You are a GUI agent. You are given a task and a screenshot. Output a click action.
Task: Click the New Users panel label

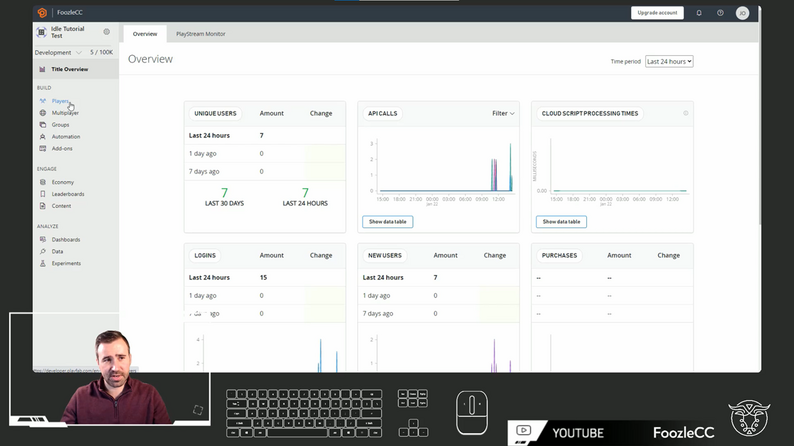pos(384,256)
